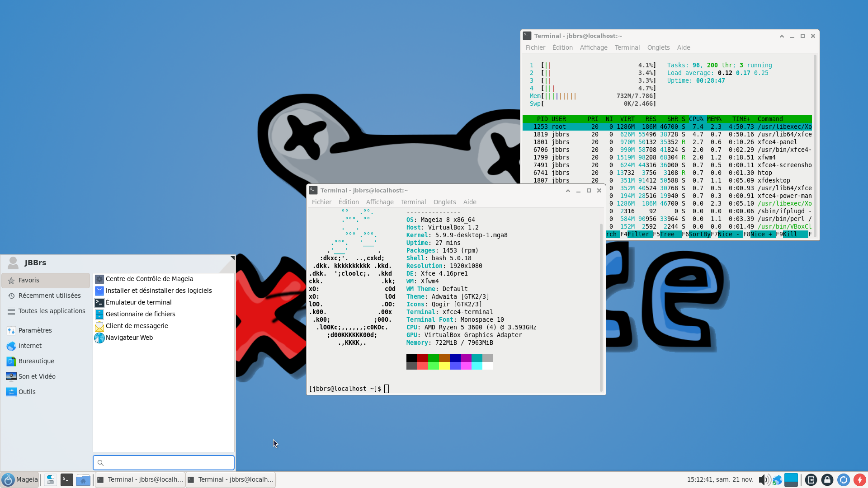Click the neofetch terminal window title icon
Image resolution: width=868 pixels, height=488 pixels.
[x=313, y=190]
